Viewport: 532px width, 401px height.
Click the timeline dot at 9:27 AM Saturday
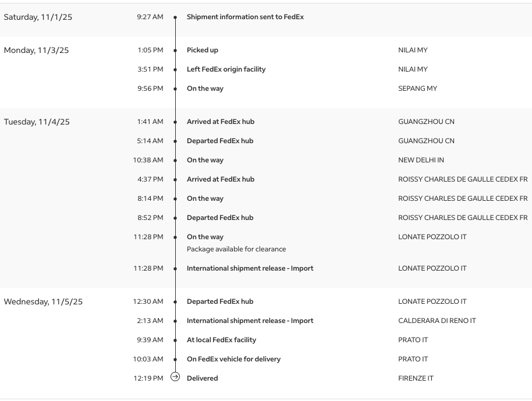[175, 17]
